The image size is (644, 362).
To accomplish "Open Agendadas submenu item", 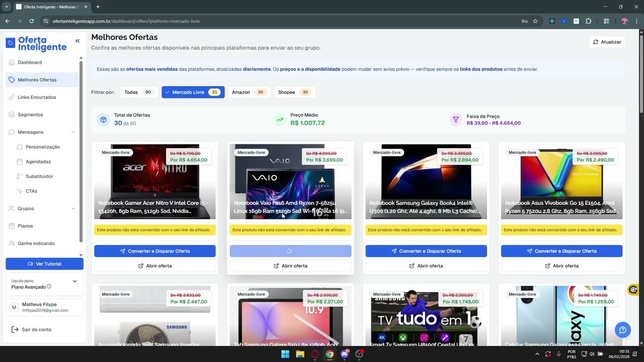I will [x=38, y=161].
